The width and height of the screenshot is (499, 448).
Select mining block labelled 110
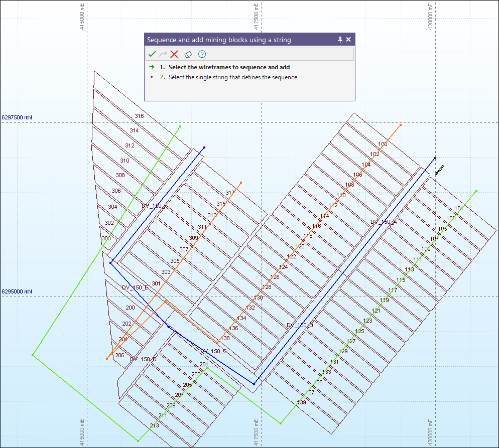(x=341, y=195)
